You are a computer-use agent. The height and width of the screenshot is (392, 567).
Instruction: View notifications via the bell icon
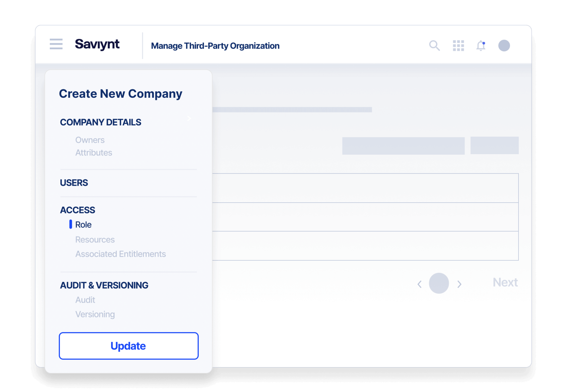tap(481, 46)
